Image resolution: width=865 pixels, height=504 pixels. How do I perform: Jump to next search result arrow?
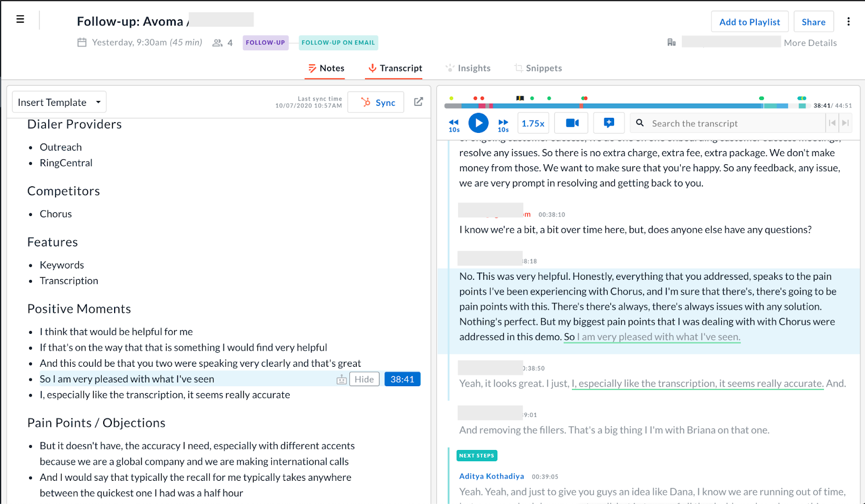(846, 123)
